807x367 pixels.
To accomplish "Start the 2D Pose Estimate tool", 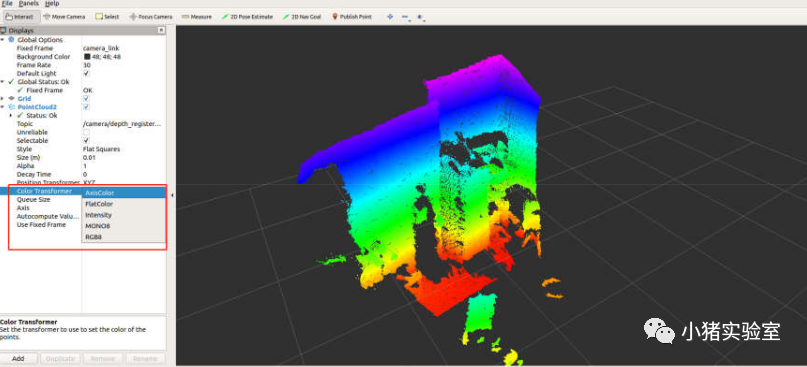I will [x=247, y=16].
